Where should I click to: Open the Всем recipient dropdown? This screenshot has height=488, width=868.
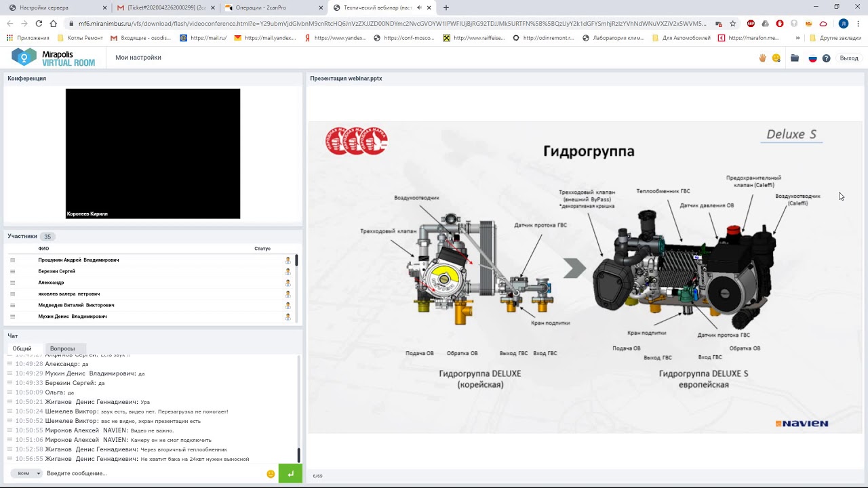point(27,473)
